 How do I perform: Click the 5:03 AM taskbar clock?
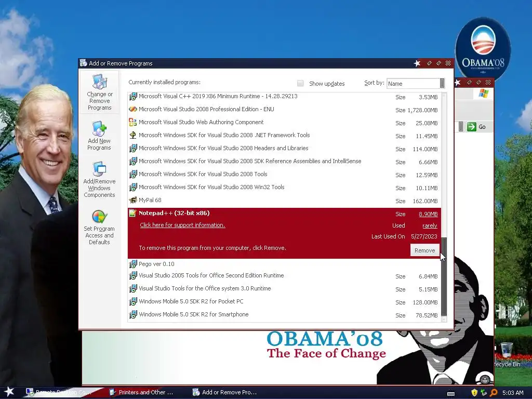[513, 393]
